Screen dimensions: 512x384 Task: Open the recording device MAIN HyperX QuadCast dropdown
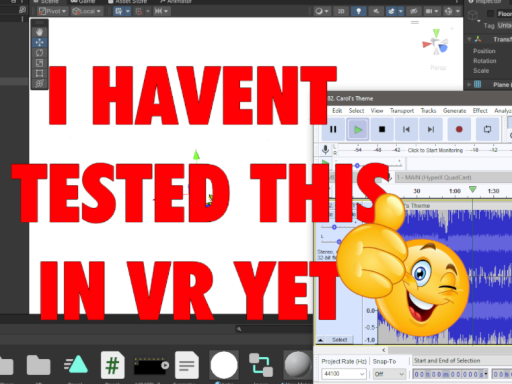pos(453,177)
